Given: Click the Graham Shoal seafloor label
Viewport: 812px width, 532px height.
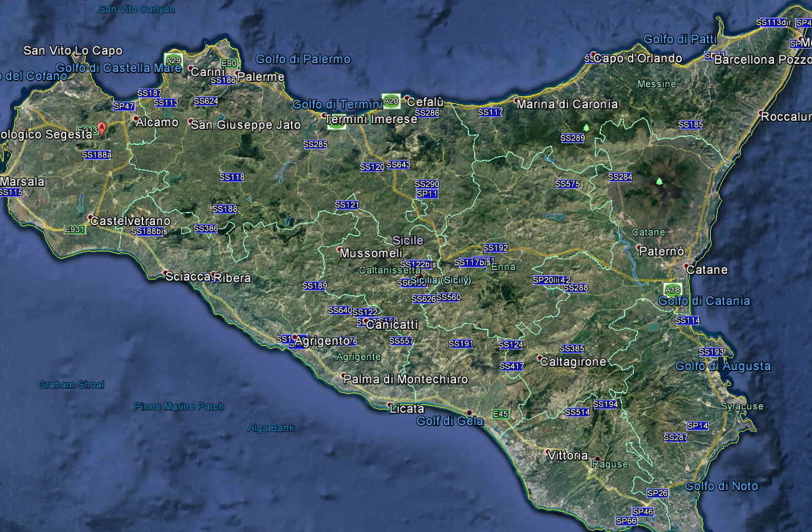Looking at the screenshot, I should (x=71, y=384).
